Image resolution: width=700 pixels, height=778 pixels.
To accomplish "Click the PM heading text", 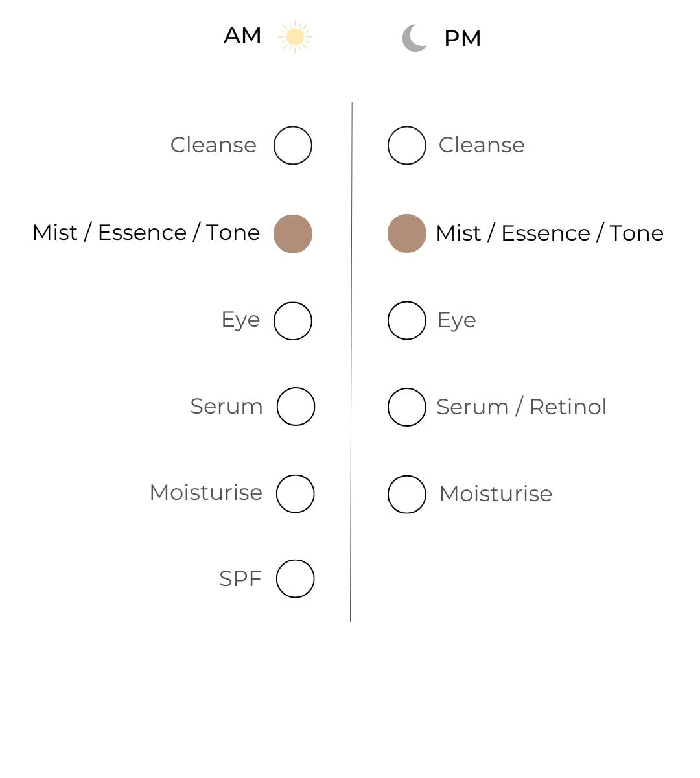I will (x=462, y=39).
